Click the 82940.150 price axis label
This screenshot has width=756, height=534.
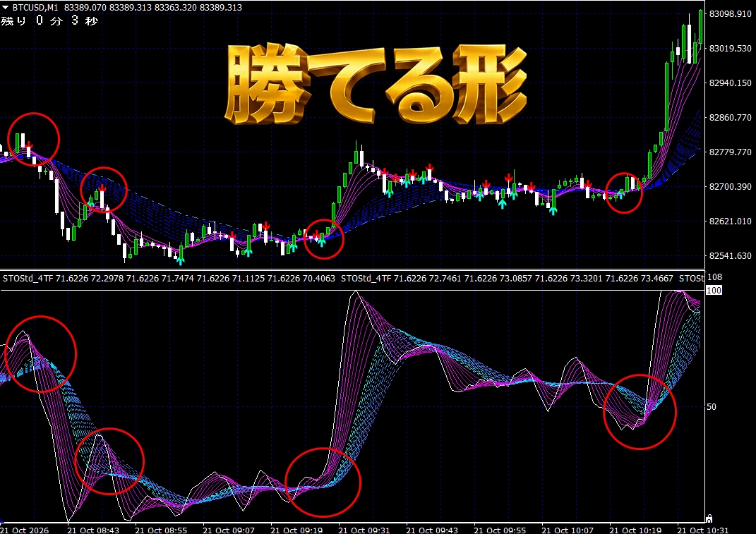pyautogui.click(x=730, y=83)
